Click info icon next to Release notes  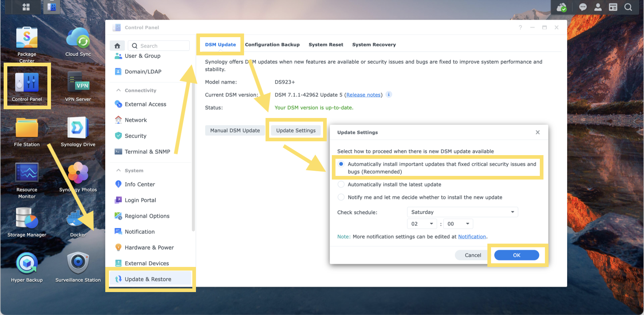tap(389, 94)
